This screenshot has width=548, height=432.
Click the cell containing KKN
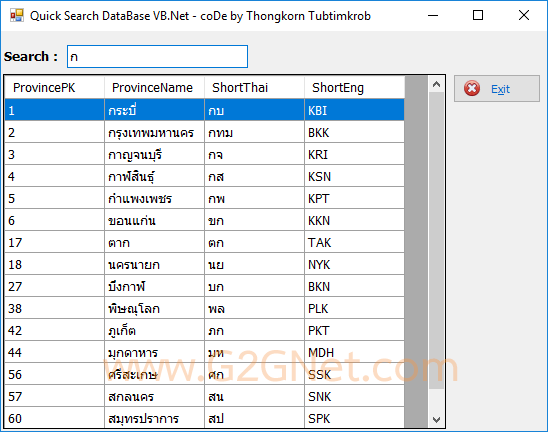click(354, 221)
